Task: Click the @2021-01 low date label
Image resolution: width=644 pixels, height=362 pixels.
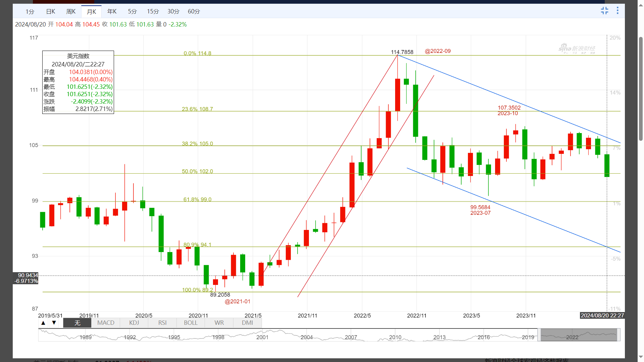Action: [237, 301]
